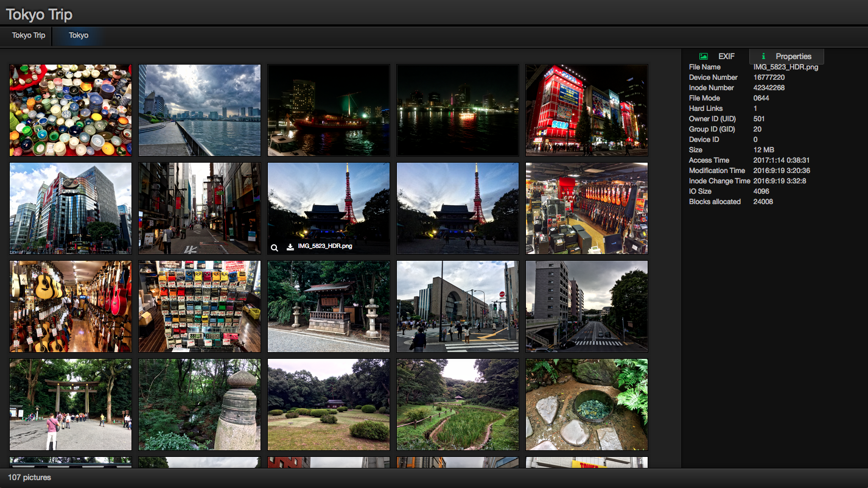The height and width of the screenshot is (488, 868).
Task: Click the green info icon beside Properties
Action: click(x=763, y=56)
